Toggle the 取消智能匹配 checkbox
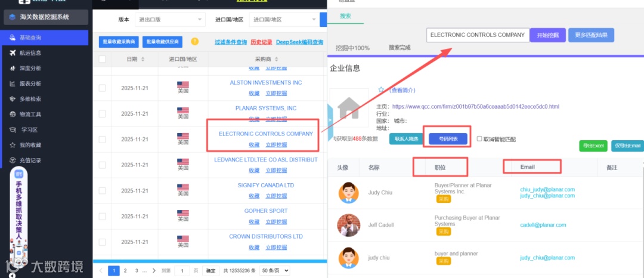 click(x=479, y=139)
